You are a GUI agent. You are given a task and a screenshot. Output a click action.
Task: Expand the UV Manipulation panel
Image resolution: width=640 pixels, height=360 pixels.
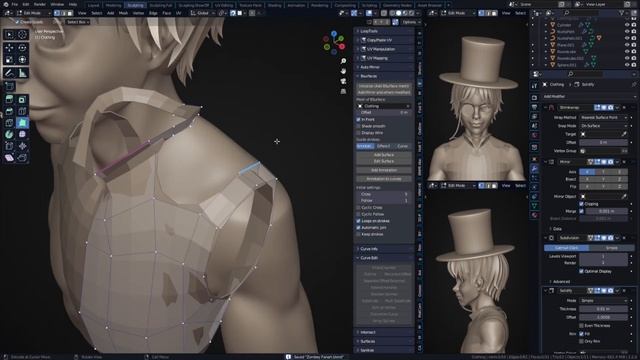click(x=384, y=49)
